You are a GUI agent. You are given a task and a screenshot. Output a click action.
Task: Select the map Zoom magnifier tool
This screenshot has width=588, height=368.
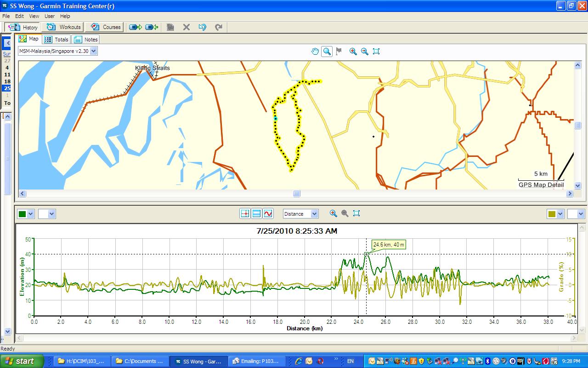327,52
